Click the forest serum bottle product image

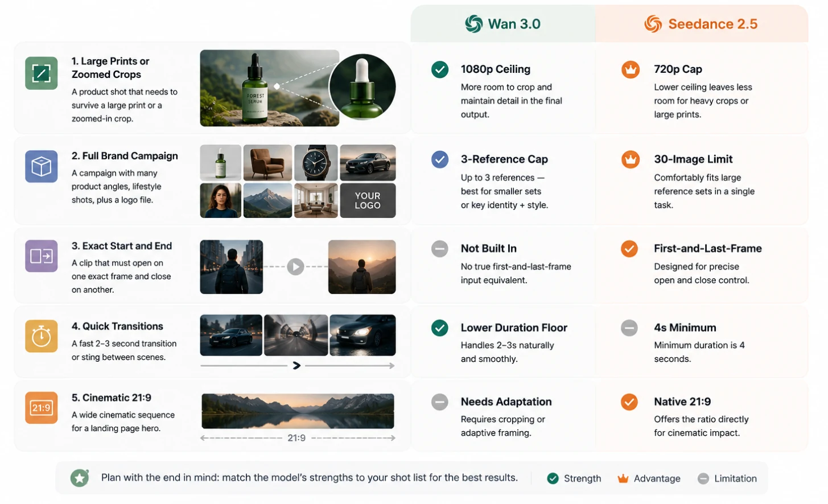pos(269,88)
